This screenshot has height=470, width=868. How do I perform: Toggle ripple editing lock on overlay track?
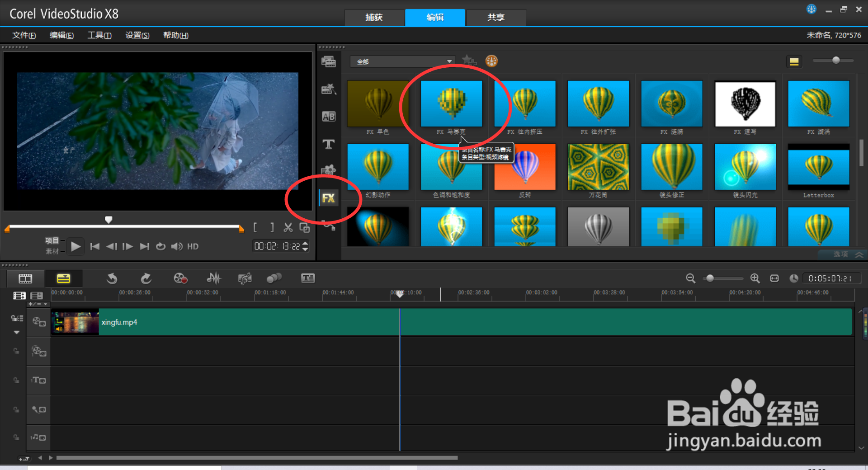(16, 351)
